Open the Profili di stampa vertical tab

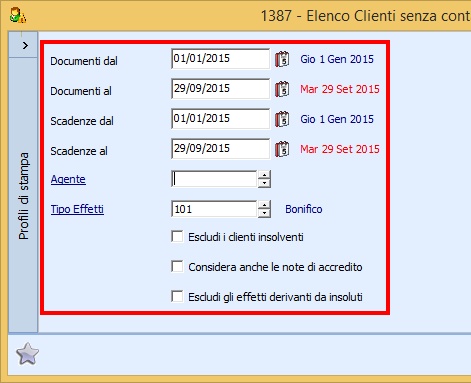pyautogui.click(x=23, y=196)
